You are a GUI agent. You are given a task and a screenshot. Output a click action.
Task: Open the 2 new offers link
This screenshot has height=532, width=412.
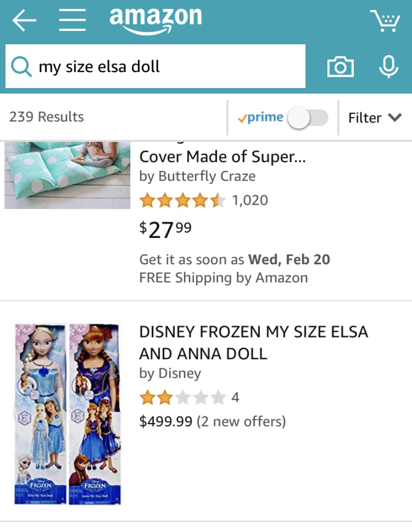tap(241, 422)
